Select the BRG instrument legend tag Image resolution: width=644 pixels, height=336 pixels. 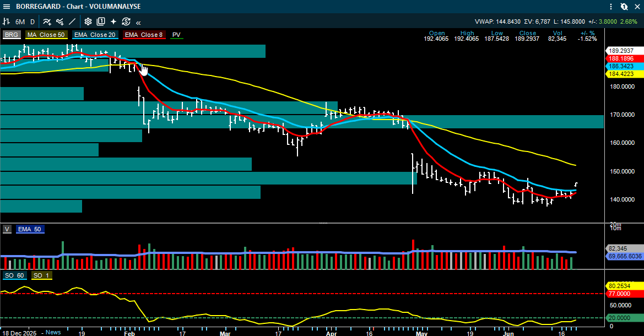click(x=12, y=35)
